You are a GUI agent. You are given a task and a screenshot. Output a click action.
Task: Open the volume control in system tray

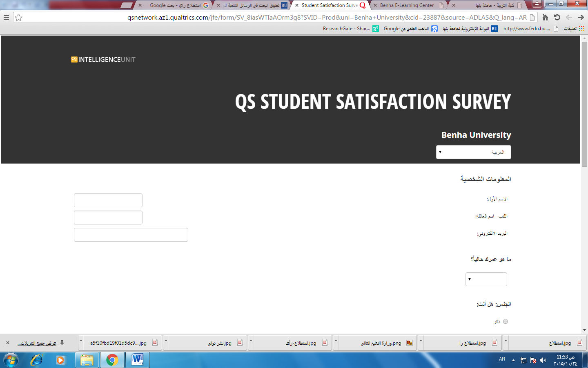click(x=543, y=360)
